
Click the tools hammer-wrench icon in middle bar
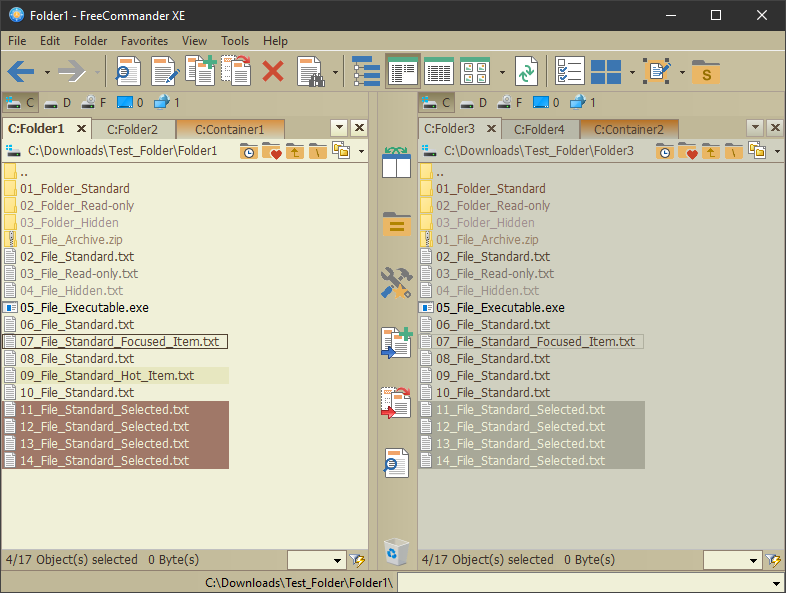[396, 283]
